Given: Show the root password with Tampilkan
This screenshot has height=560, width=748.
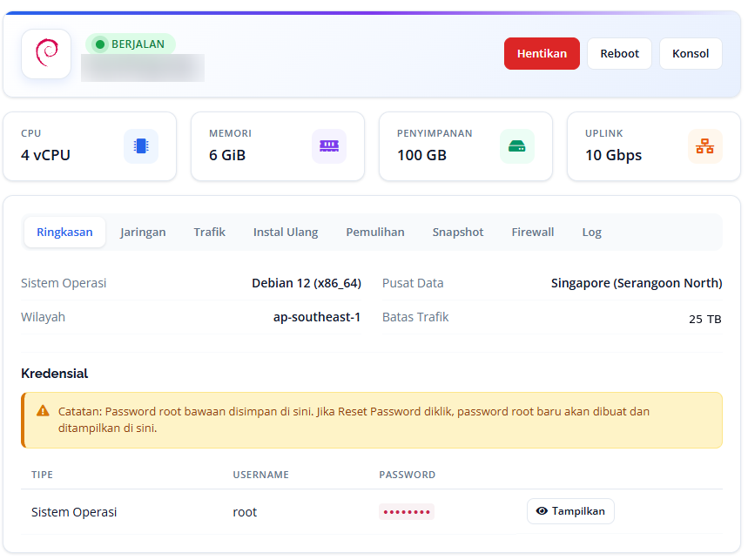Looking at the screenshot, I should pos(570,511).
